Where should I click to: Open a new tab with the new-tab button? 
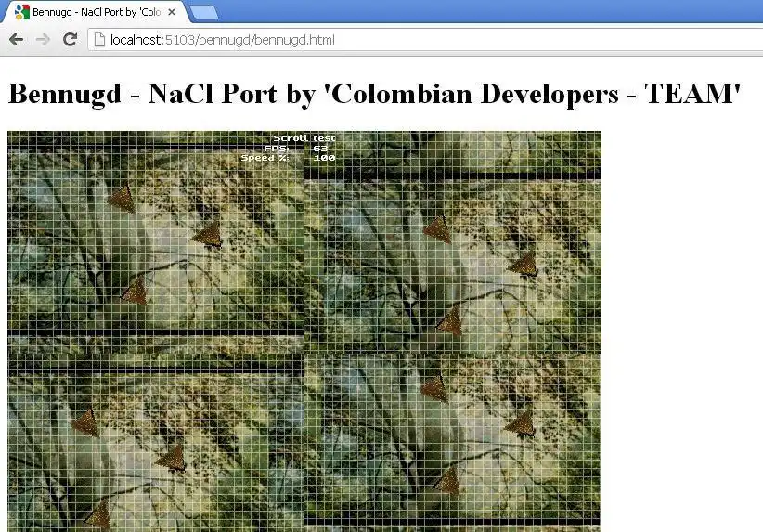coord(203,13)
